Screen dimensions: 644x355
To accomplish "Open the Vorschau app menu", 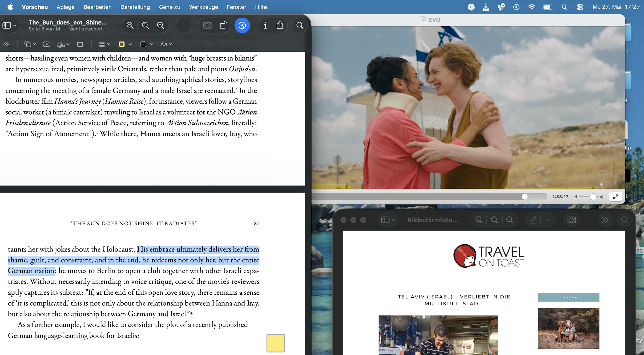I will (35, 7).
